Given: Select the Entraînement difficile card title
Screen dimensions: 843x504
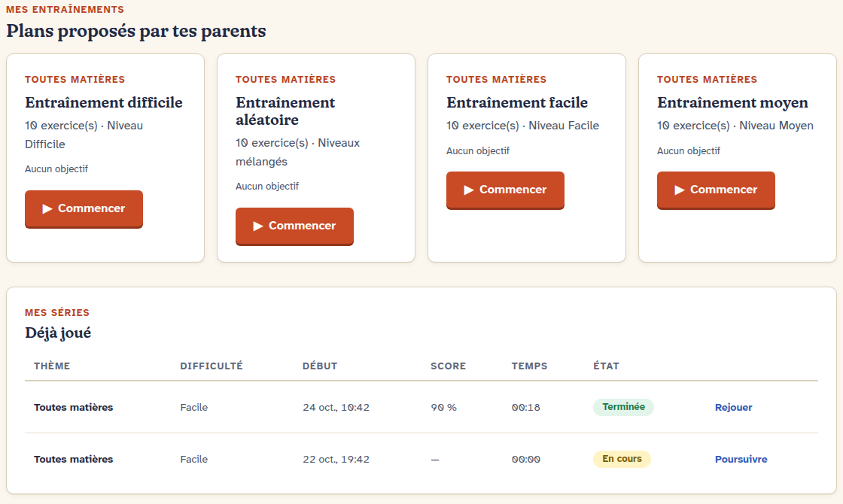Looking at the screenshot, I should [104, 102].
